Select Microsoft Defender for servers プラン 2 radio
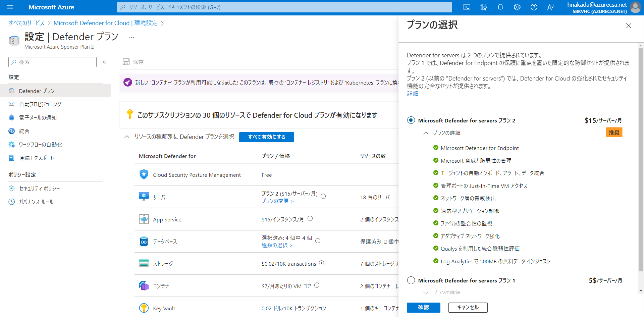 pos(411,120)
